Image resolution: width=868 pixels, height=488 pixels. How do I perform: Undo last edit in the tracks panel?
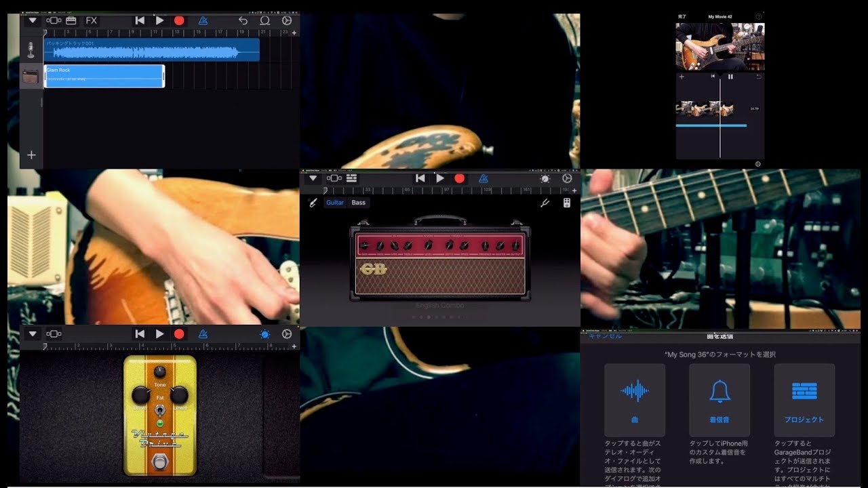tap(243, 20)
